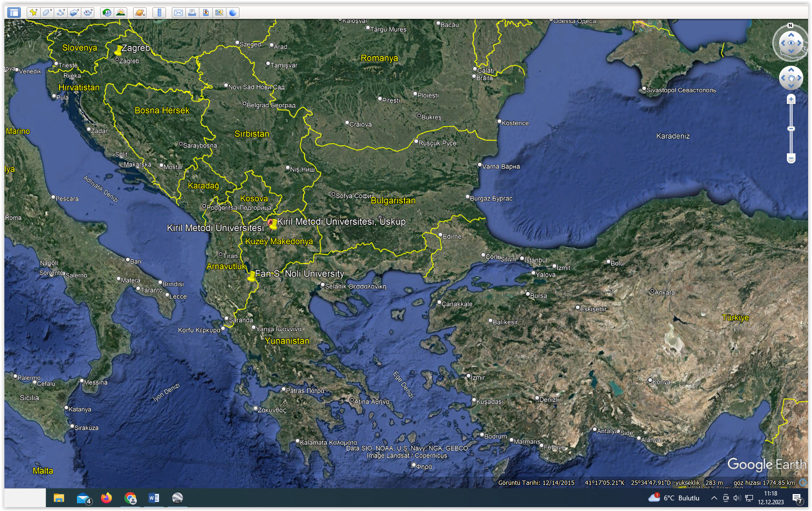Open Mail app from taskbar
Screen dimensions: 812x511
[x=84, y=498]
